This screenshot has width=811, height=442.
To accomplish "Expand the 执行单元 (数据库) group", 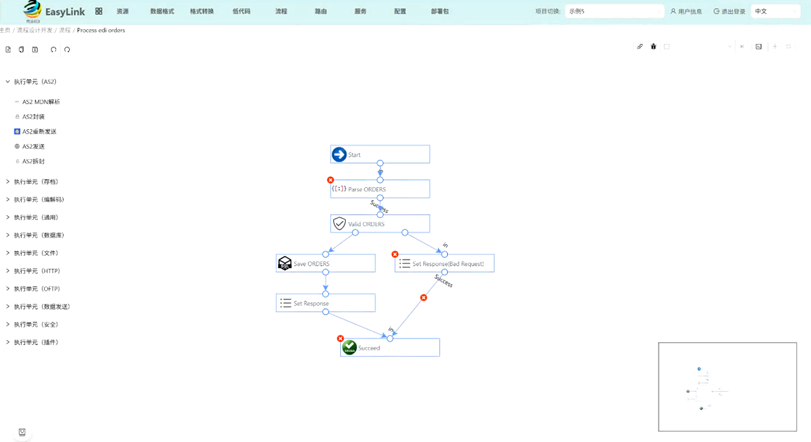I will coord(8,235).
